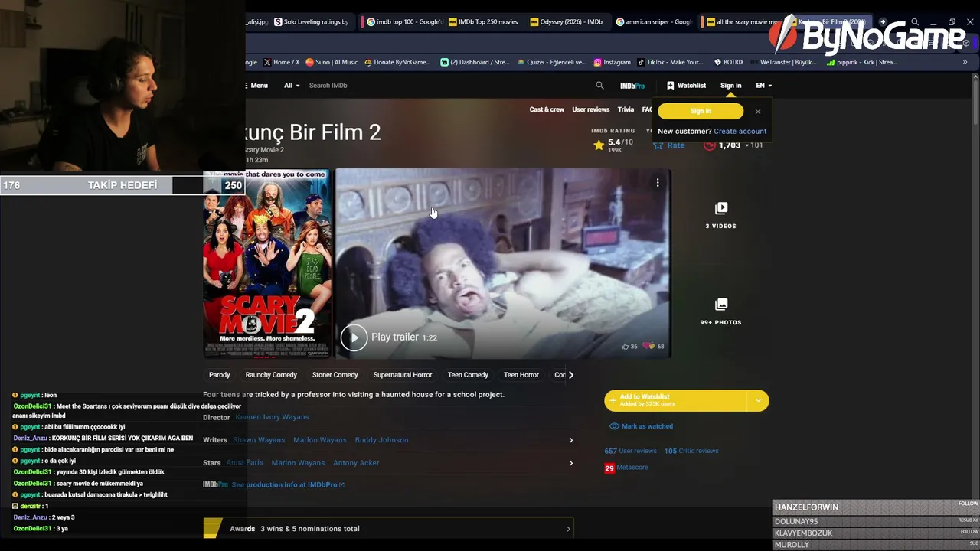Select the Parody genre chip

pos(220,375)
